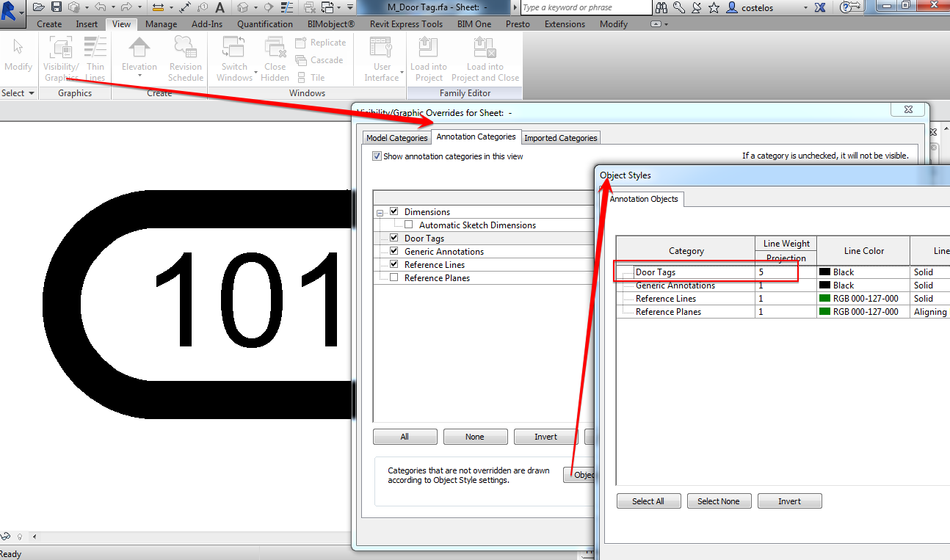Uncheck Show annotation categories in this view
Viewport: 950px width, 560px height.
(x=377, y=156)
